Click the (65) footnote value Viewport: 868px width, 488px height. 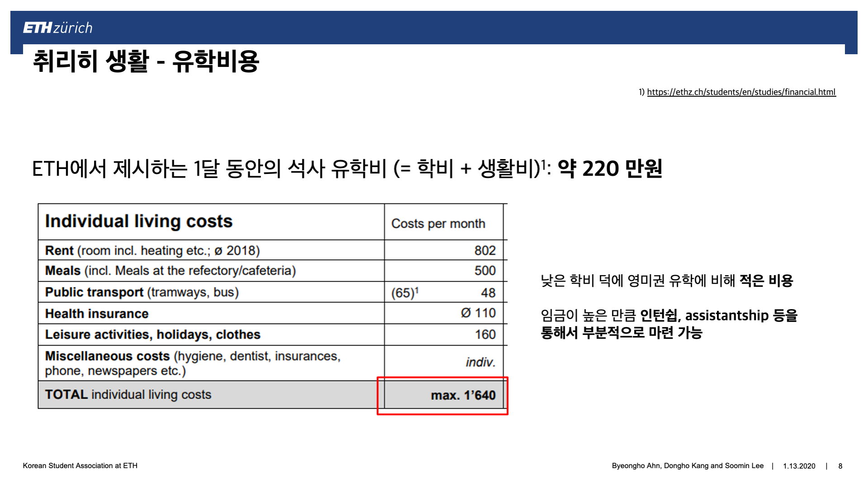[x=405, y=293]
